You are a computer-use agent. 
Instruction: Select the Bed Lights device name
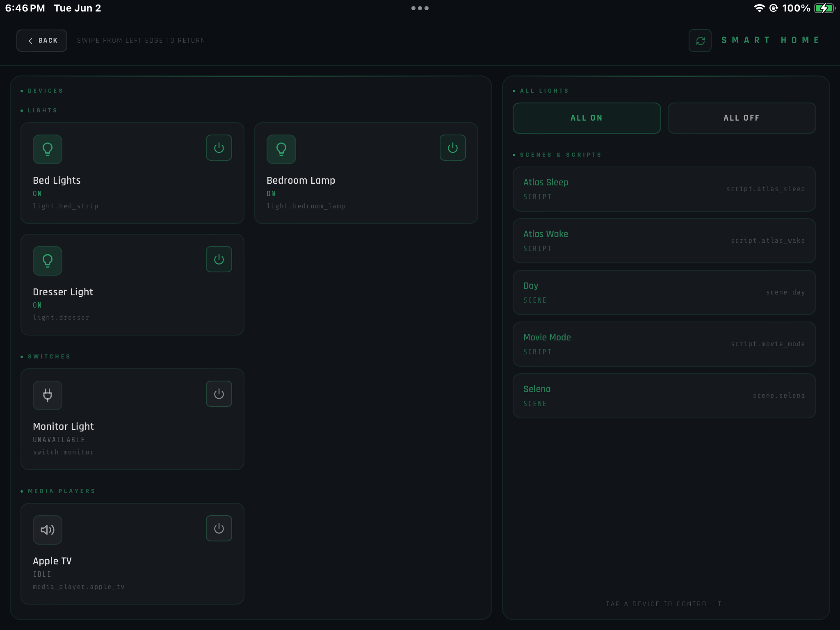[x=57, y=180]
